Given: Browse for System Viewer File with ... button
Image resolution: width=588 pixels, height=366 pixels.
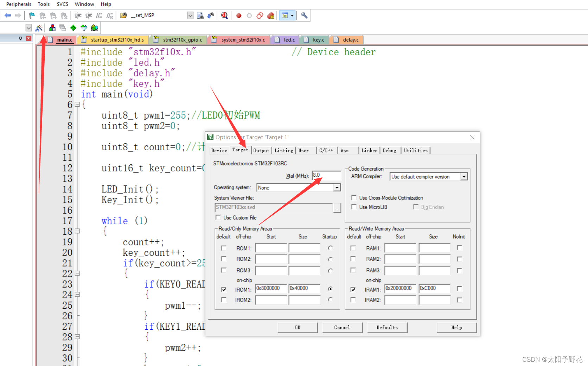Looking at the screenshot, I should point(337,208).
